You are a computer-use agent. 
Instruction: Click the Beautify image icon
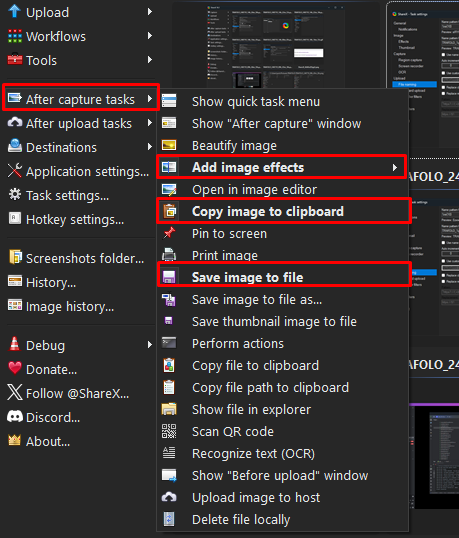click(169, 145)
